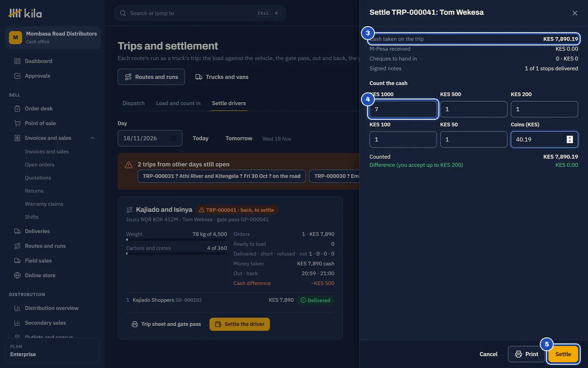Click the calendar icon in the date field

(174, 138)
